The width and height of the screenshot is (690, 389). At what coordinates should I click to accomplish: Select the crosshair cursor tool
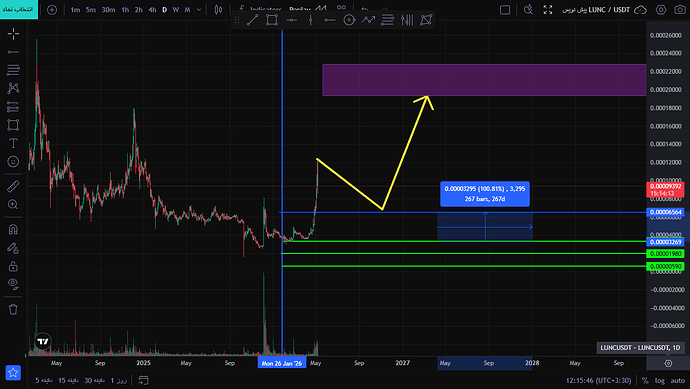pyautogui.click(x=13, y=33)
